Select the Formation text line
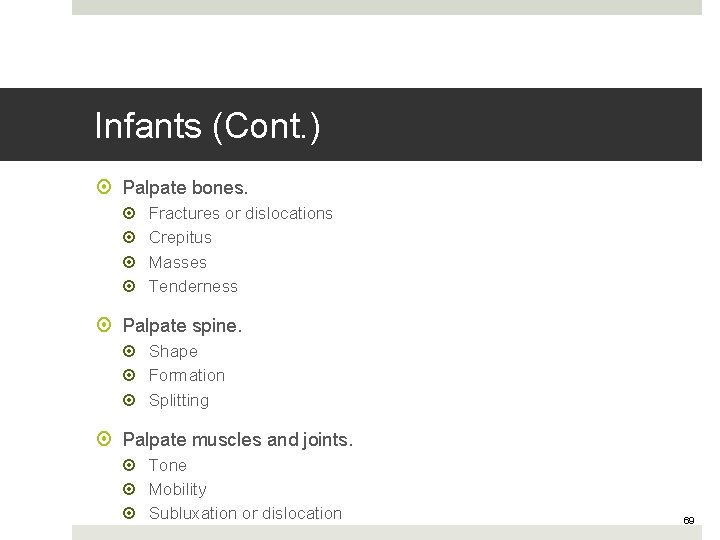This screenshot has width=720, height=540. point(186,375)
